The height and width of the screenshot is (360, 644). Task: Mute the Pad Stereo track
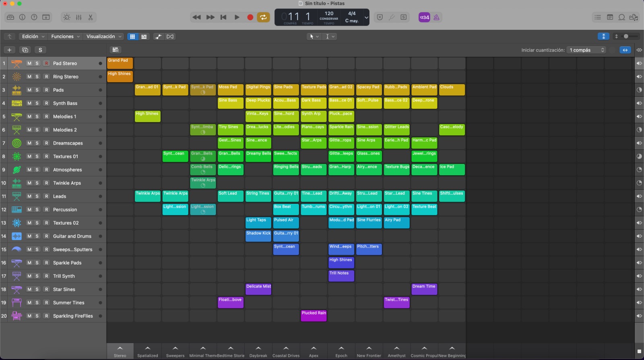coord(29,64)
